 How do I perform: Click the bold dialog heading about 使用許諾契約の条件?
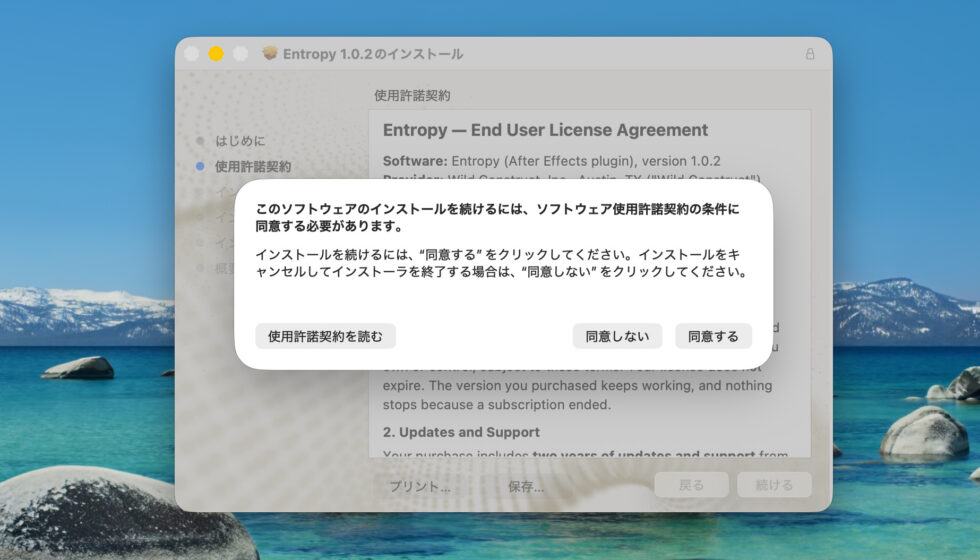point(498,217)
